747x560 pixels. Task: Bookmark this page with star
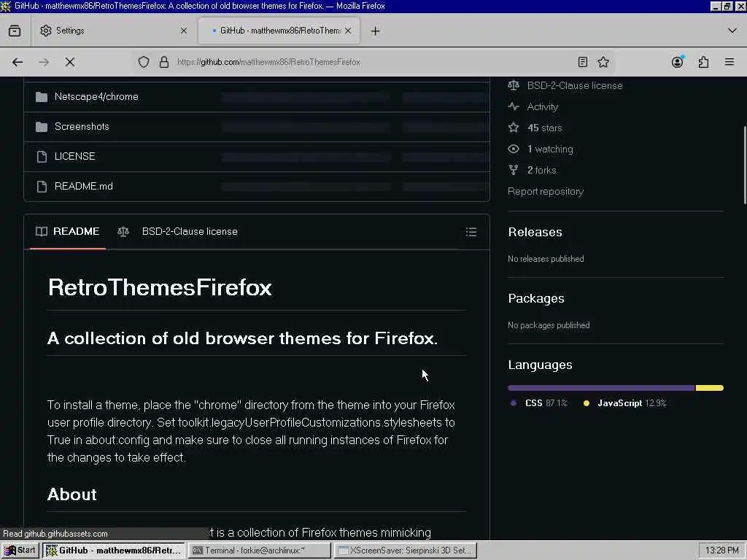(x=603, y=63)
